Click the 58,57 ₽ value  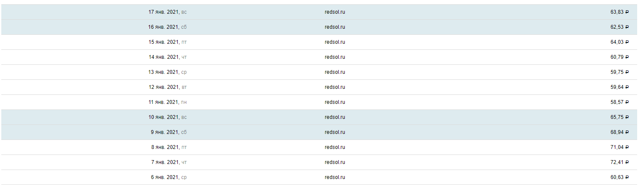[620, 102]
